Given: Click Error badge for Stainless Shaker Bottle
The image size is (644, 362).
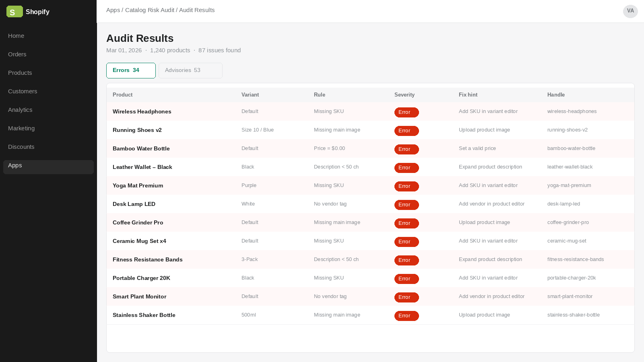Looking at the screenshot, I should pyautogui.click(x=407, y=316).
